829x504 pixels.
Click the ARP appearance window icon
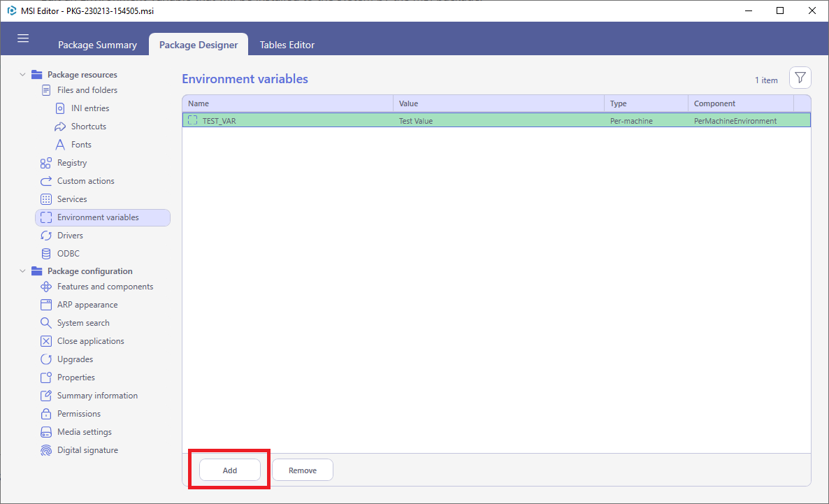click(x=46, y=305)
